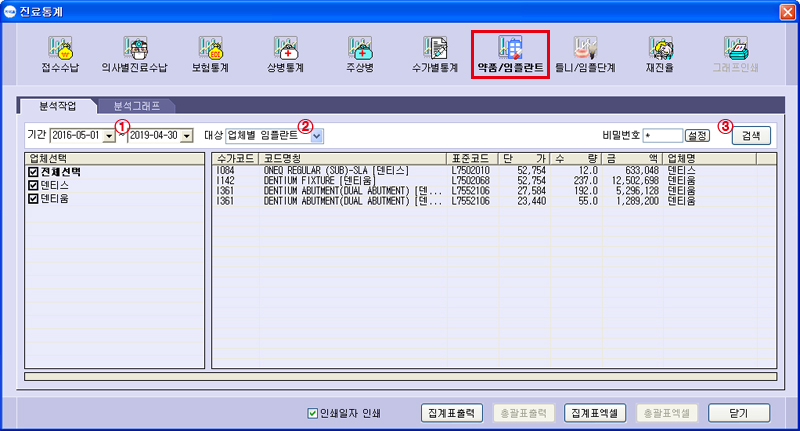Select the 약품/임플란트 icon
800x431 pixels.
click(x=510, y=54)
